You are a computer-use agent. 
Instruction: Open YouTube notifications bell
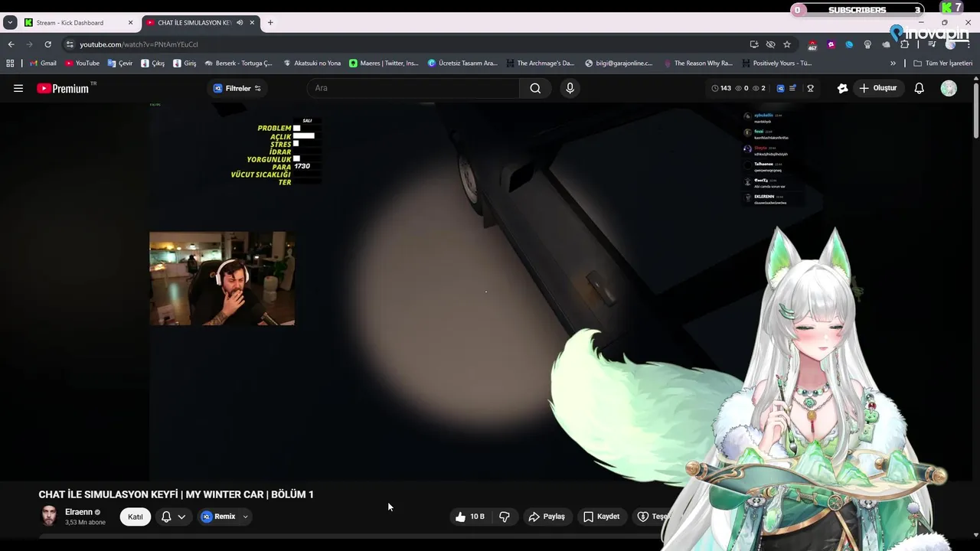point(920,88)
